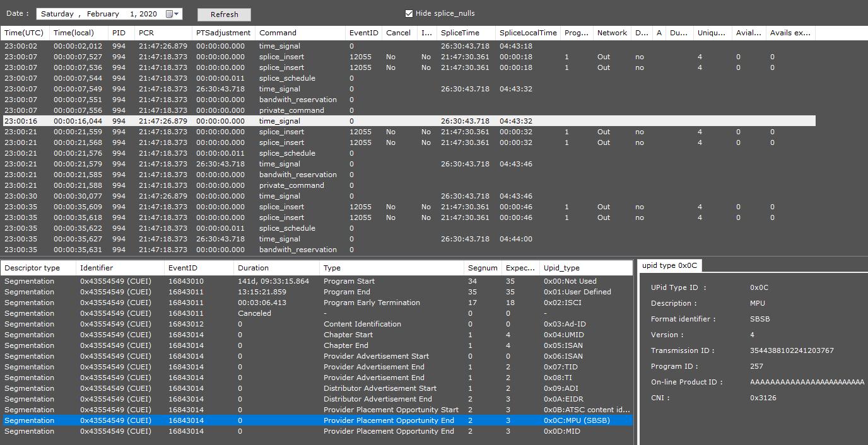This screenshot has width=868, height=445.
Task: Select the row with upid type '0x0D:MID'
Action: coord(317,431)
